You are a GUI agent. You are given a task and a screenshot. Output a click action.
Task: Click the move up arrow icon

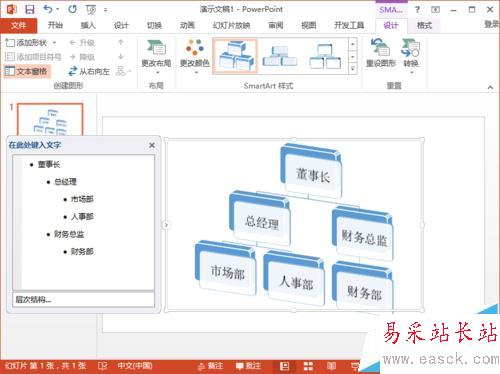tap(121, 42)
